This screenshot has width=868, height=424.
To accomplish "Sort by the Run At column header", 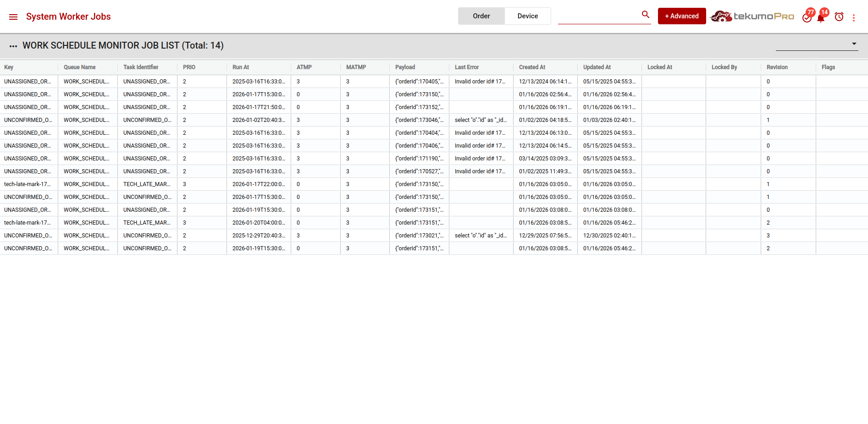I will (241, 67).
